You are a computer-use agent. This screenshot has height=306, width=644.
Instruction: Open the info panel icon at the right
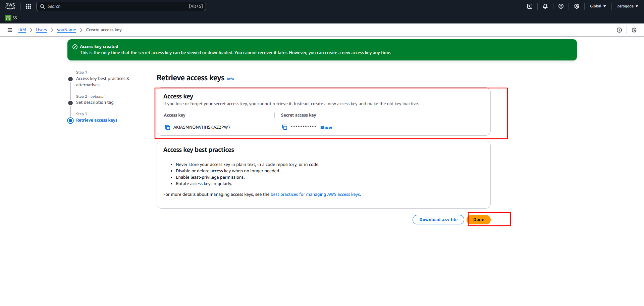pyautogui.click(x=619, y=30)
